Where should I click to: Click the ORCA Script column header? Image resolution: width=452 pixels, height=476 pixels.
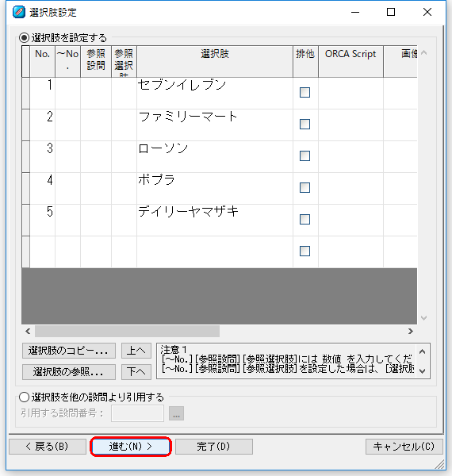pyautogui.click(x=350, y=62)
